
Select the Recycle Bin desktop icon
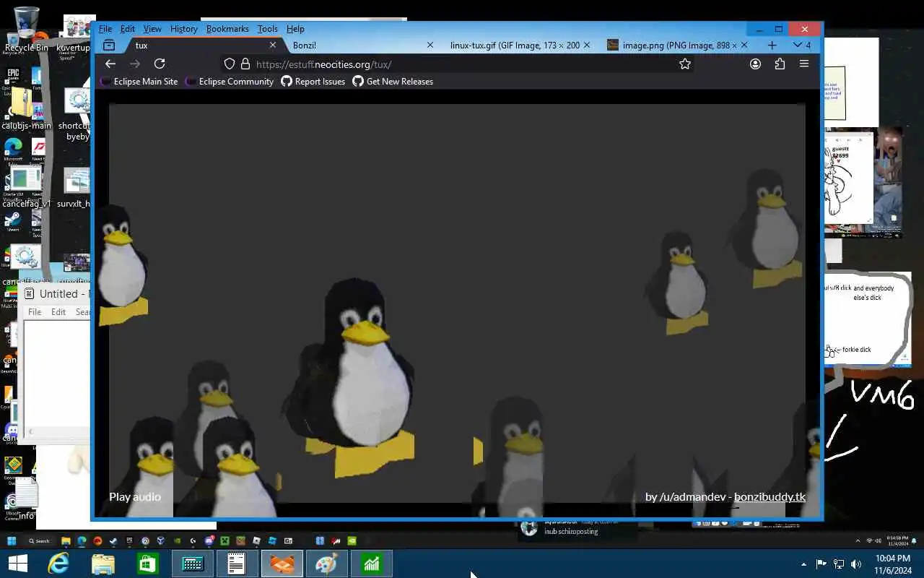coord(25,29)
